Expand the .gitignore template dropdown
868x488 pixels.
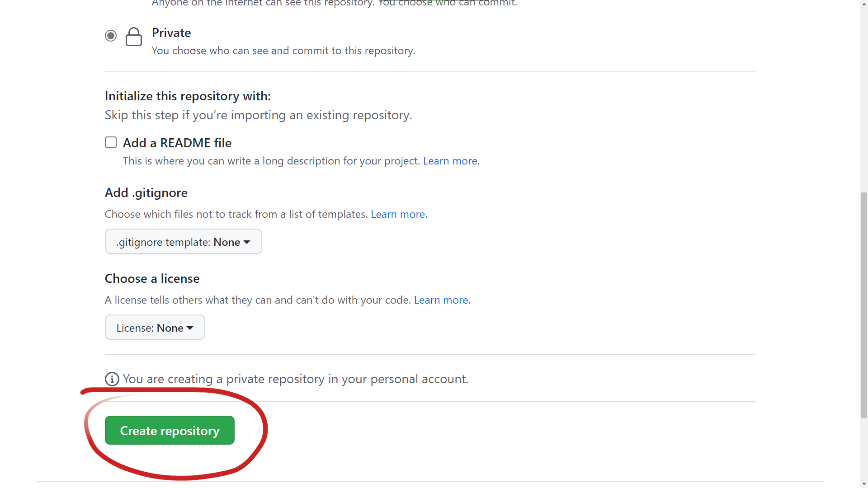click(183, 242)
